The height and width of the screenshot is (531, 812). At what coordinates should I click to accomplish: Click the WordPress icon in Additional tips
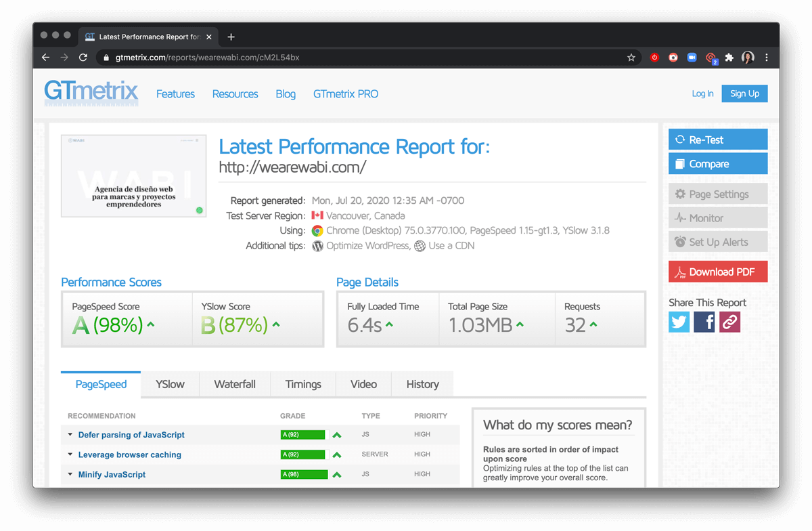(317, 246)
